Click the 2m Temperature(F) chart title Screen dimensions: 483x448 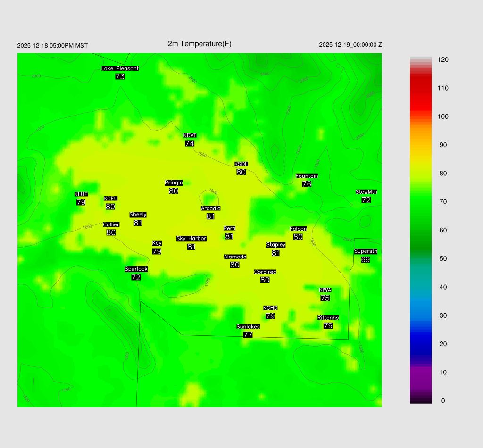(200, 44)
